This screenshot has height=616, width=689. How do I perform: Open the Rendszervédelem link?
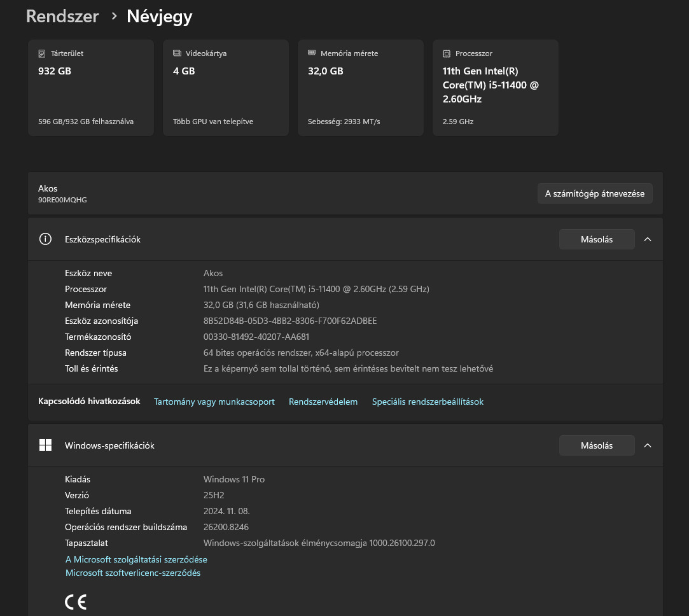[x=323, y=402]
